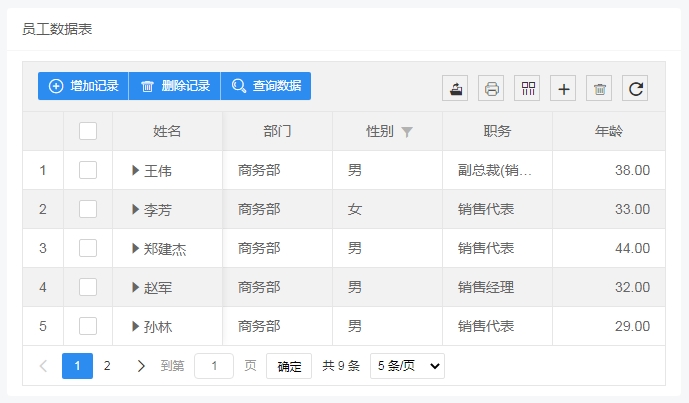Click the age cell 38.00
Viewport: 689px width, 403px height.
click(609, 170)
